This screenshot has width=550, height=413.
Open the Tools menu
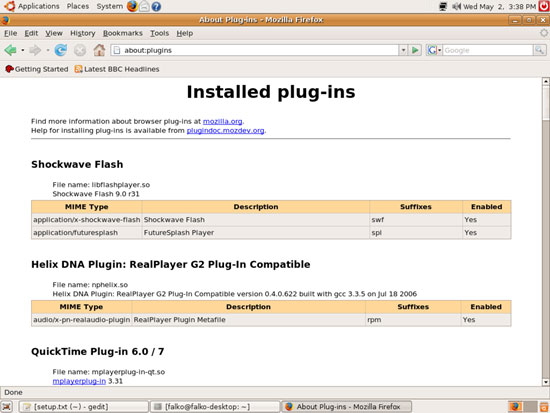160,33
